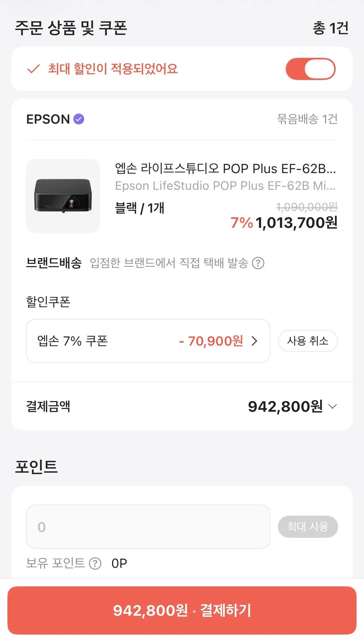The width and height of the screenshot is (364, 642).
Task: Open the EPSON brand name link
Action: pos(48,119)
